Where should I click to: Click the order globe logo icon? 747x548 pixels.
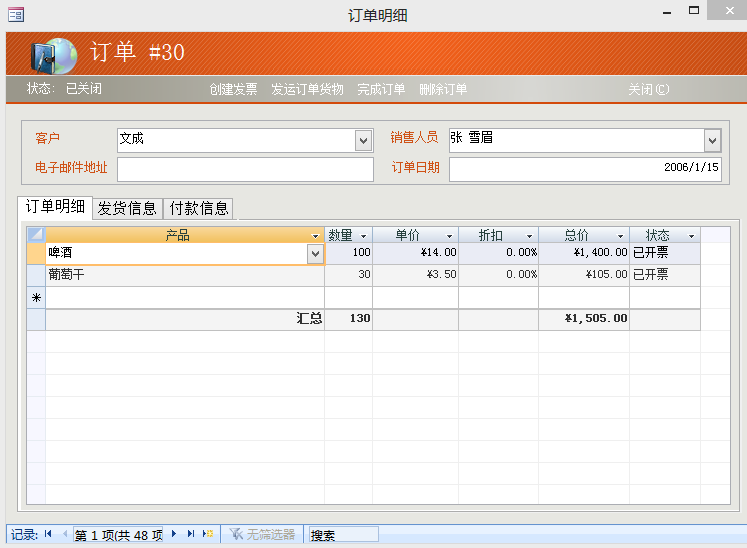coord(54,56)
